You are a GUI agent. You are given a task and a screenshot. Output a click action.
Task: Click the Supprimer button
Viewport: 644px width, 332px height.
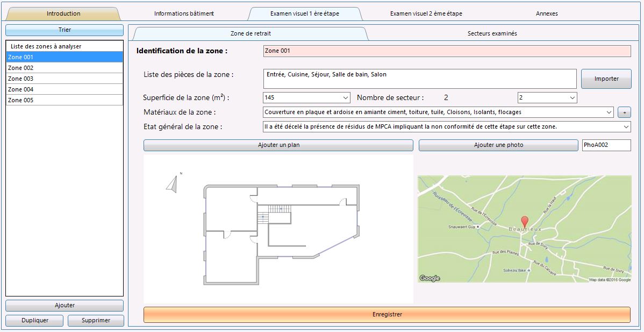96,320
